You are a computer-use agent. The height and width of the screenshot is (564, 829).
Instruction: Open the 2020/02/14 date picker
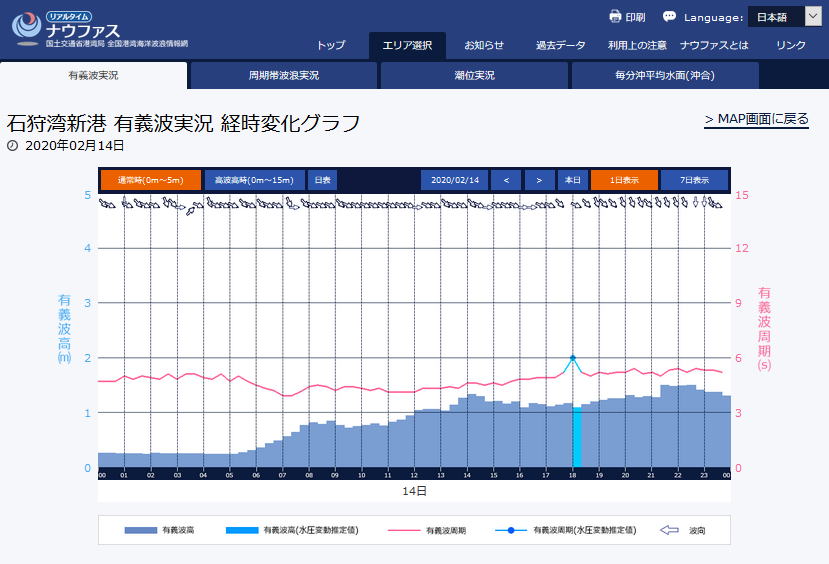454,180
